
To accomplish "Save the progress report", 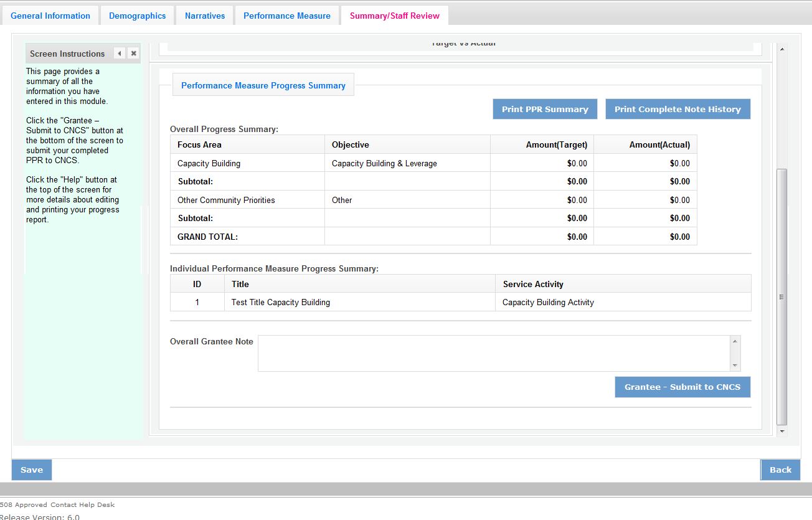I will [32, 470].
